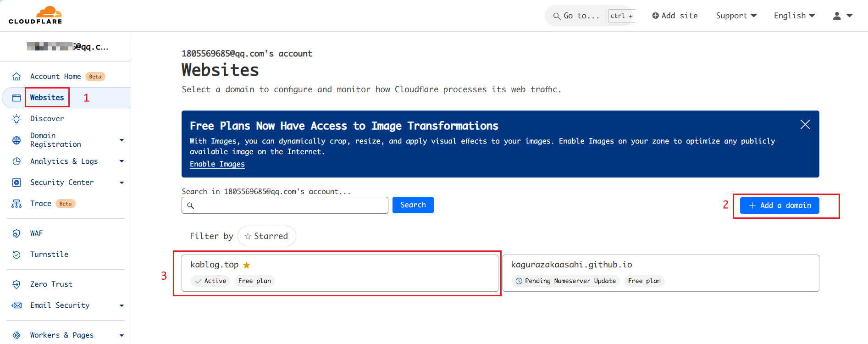The image size is (868, 344).
Task: Open the Support dropdown menu
Action: click(736, 16)
